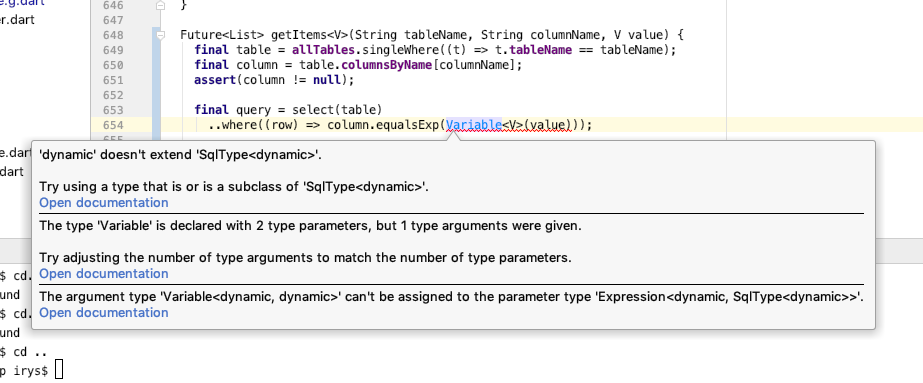Image resolution: width=923 pixels, height=383 pixels.
Task: Open documentation link under type arguments count hint
Action: pos(104,274)
